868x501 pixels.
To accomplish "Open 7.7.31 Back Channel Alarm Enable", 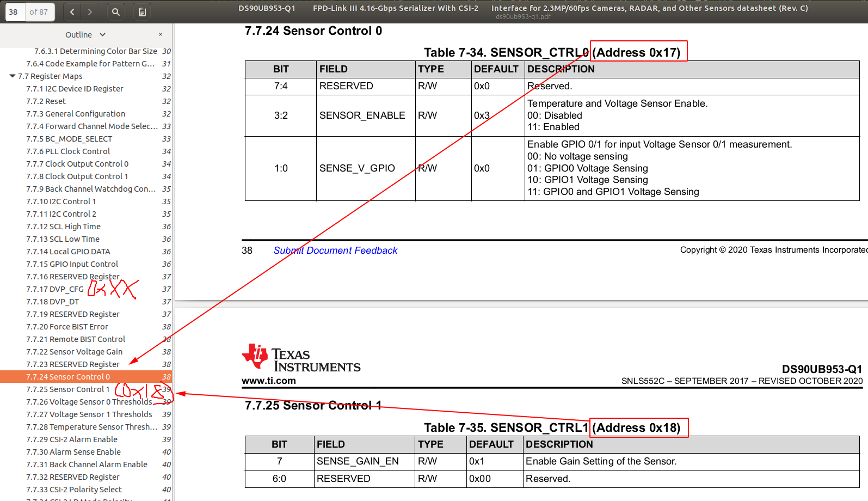I will tap(87, 465).
